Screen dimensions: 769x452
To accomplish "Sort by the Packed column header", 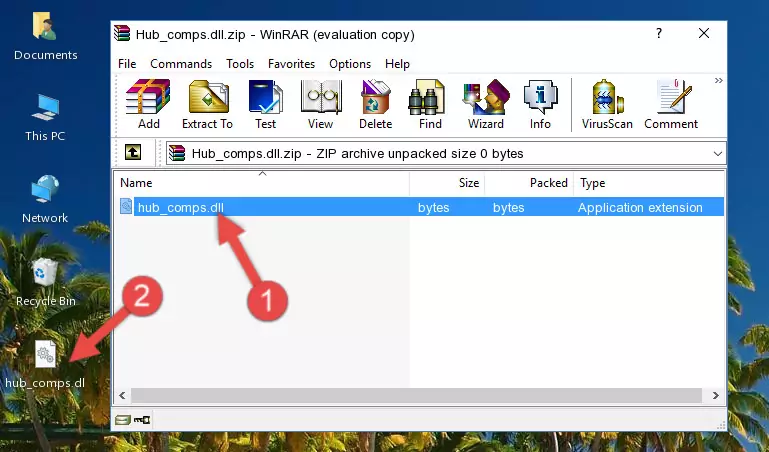I will tap(529, 183).
